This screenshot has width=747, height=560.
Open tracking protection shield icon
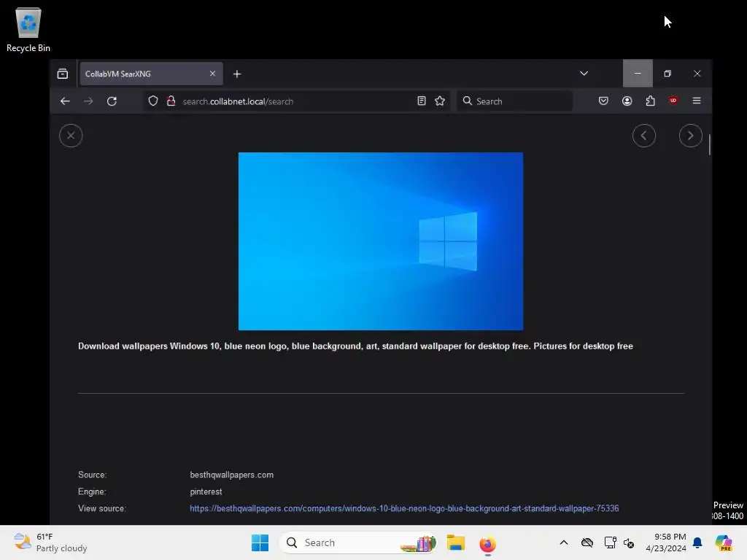[x=153, y=101]
